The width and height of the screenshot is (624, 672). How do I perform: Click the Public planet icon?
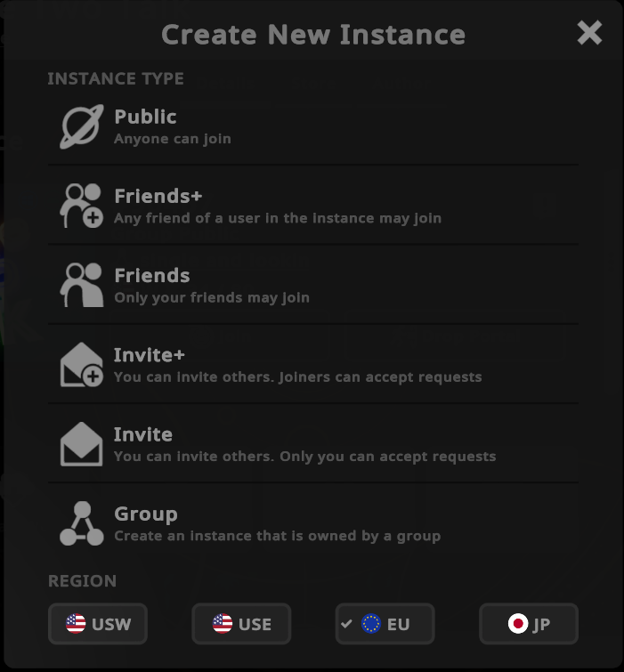[81, 126]
